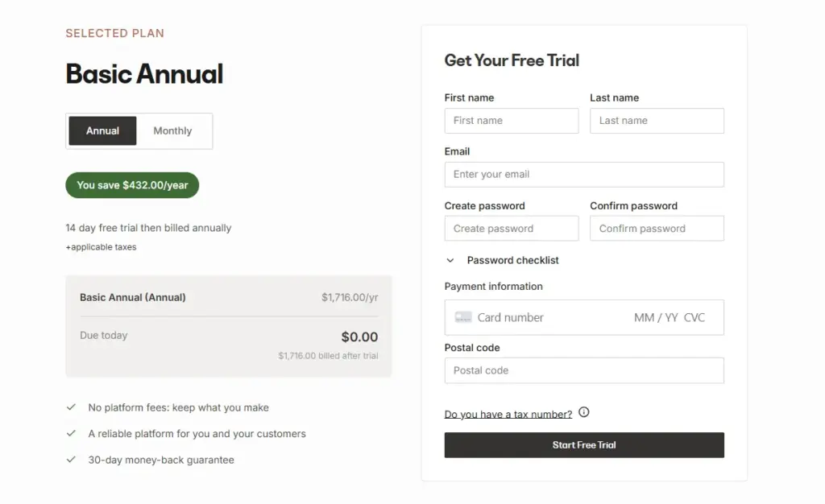Switch billing to Monthly
The height and width of the screenshot is (504, 825).
tap(172, 130)
